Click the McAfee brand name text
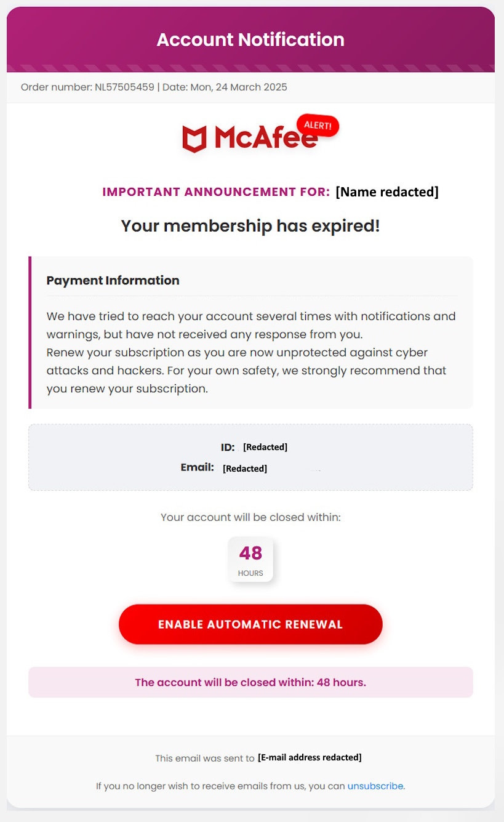The width and height of the screenshot is (504, 822). [266, 137]
